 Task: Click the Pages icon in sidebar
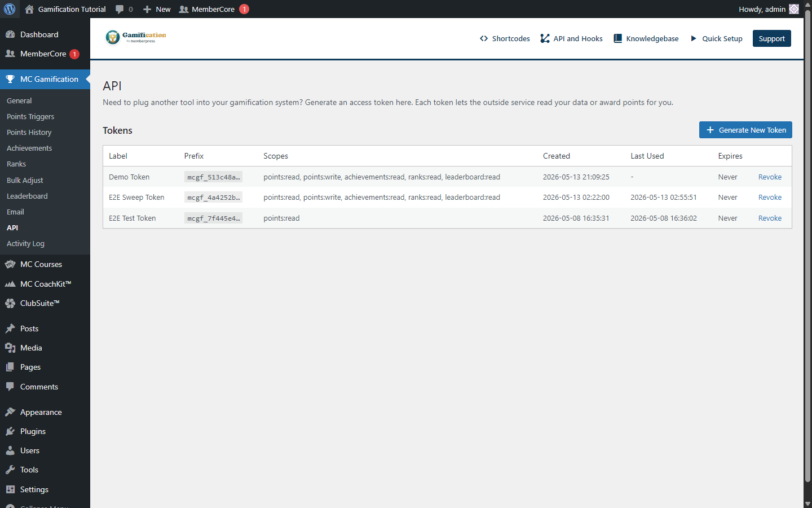pyautogui.click(x=10, y=367)
